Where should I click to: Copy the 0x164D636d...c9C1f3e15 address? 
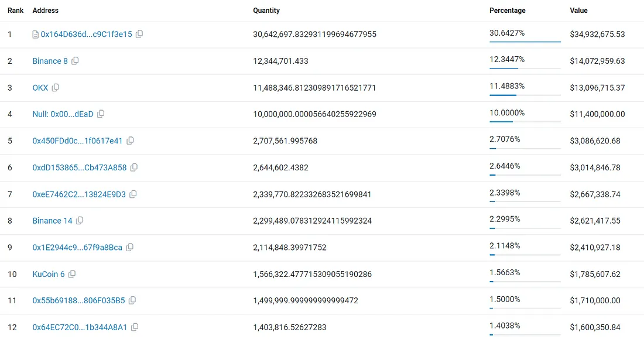tap(139, 34)
